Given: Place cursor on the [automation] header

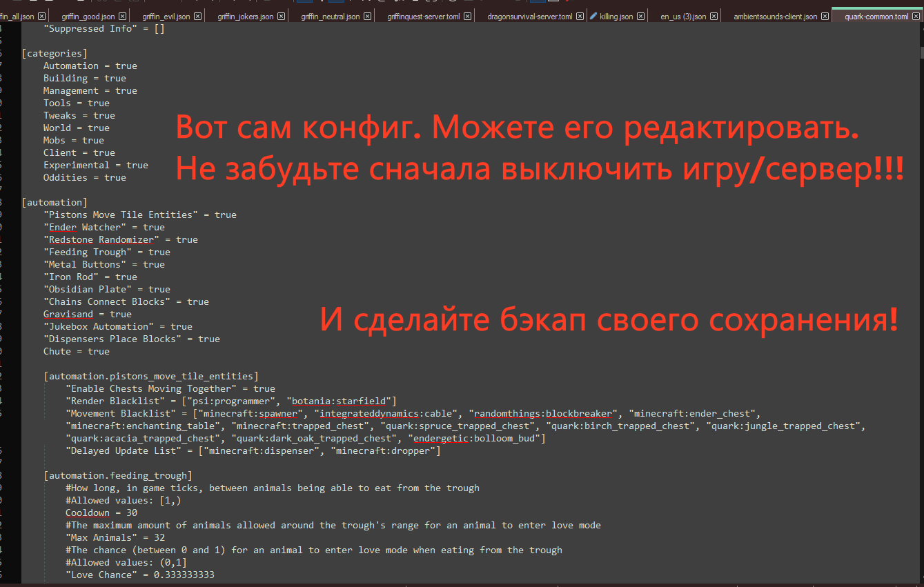Looking at the screenshot, I should point(55,202).
